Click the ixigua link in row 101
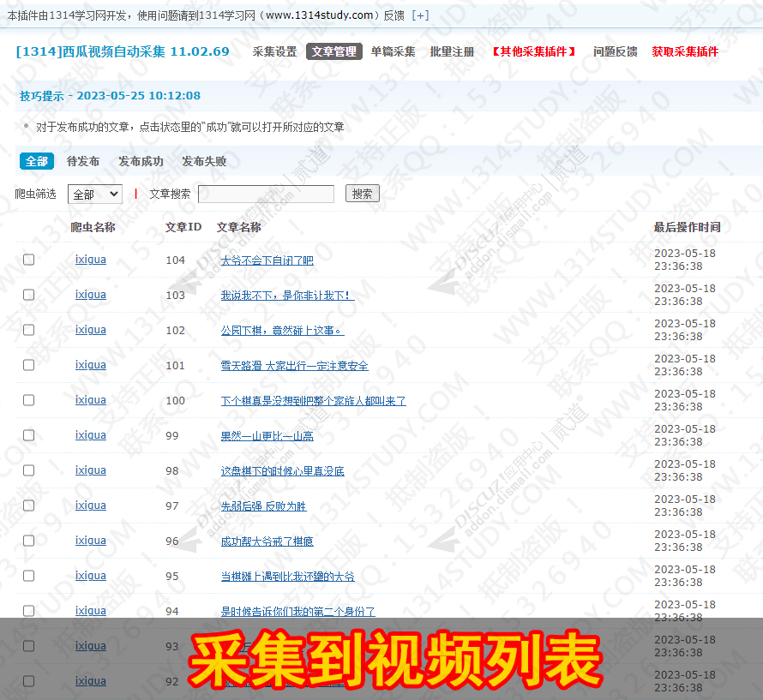 [91, 365]
